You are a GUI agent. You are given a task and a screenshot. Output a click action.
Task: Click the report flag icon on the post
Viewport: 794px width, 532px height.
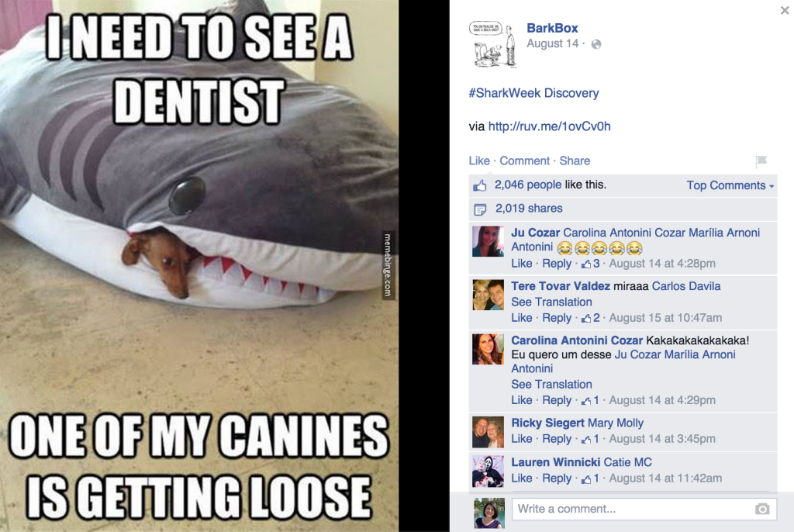[761, 161]
